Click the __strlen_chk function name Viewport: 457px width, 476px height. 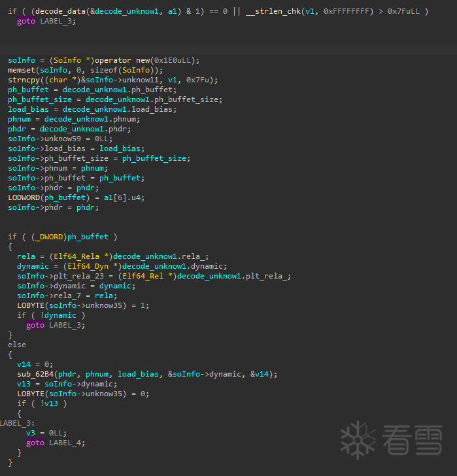[273, 11]
